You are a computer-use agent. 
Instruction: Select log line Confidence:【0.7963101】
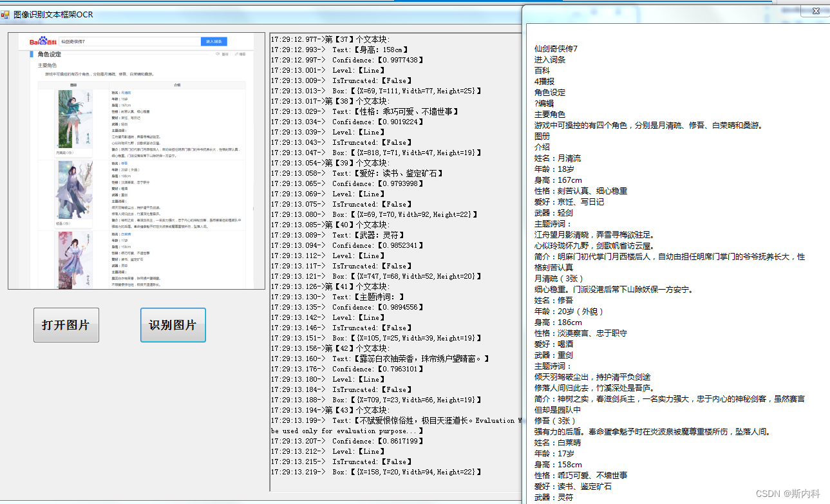(348, 369)
